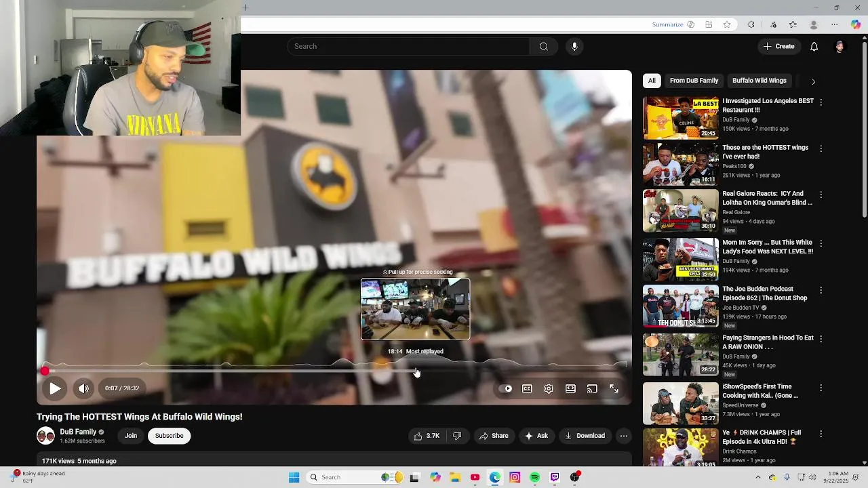Search with voice microphone
Viewport: 868px width, 488px height.
[574, 46]
